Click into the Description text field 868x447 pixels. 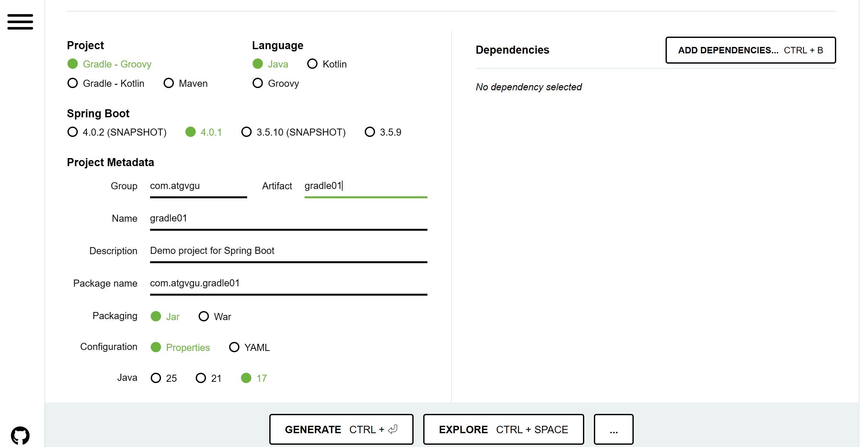point(289,251)
